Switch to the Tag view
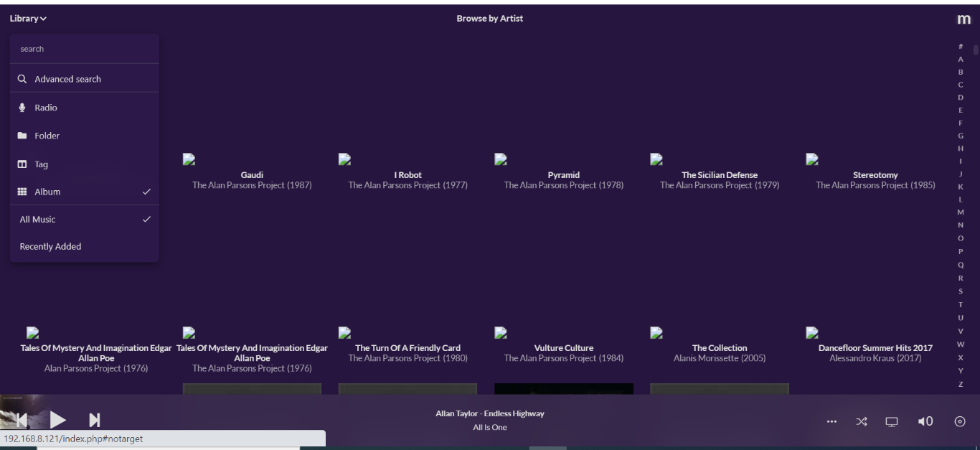 [85, 164]
